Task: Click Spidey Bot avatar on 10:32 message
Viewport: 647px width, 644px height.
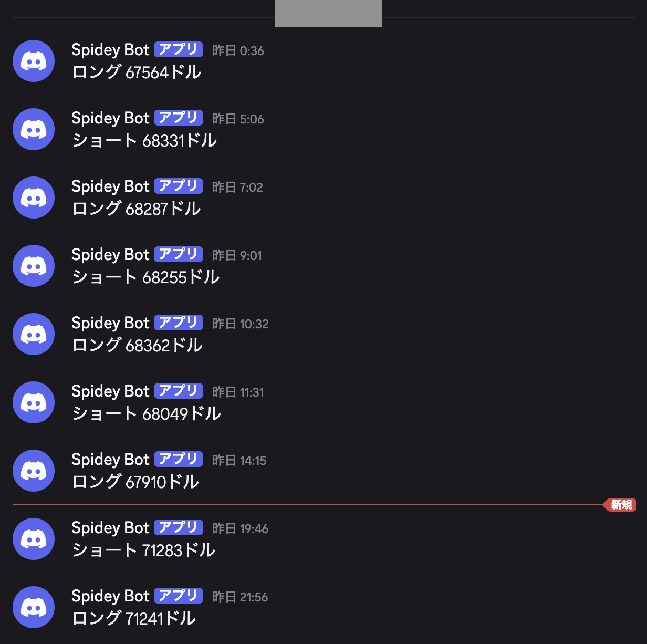Action: click(34, 334)
